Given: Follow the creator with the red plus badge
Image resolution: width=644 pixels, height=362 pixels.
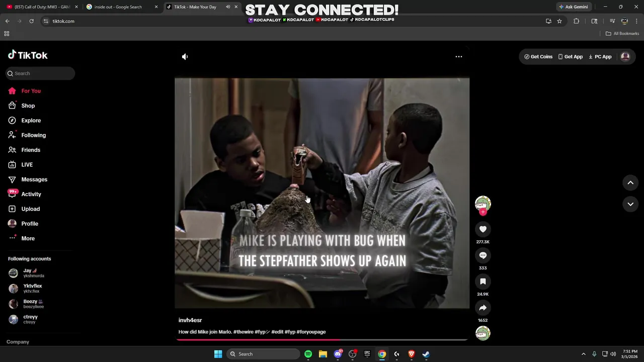Looking at the screenshot, I should pyautogui.click(x=483, y=212).
